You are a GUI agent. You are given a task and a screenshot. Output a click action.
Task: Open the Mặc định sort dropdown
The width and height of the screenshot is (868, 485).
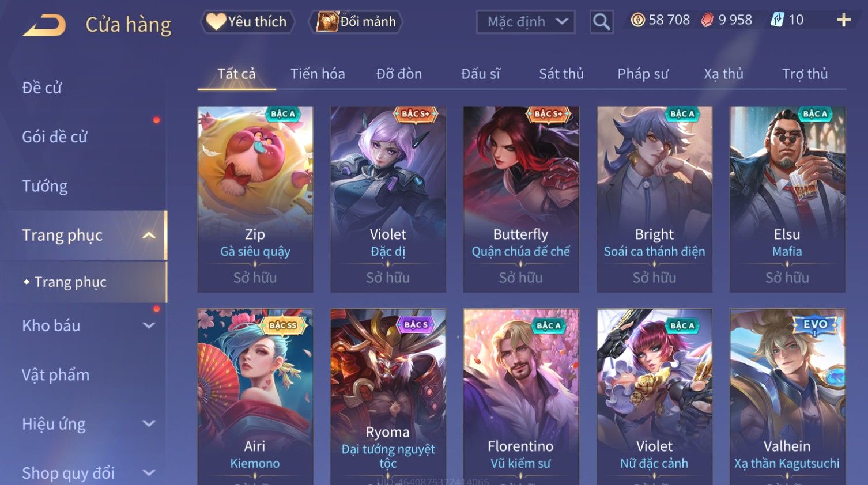526,22
